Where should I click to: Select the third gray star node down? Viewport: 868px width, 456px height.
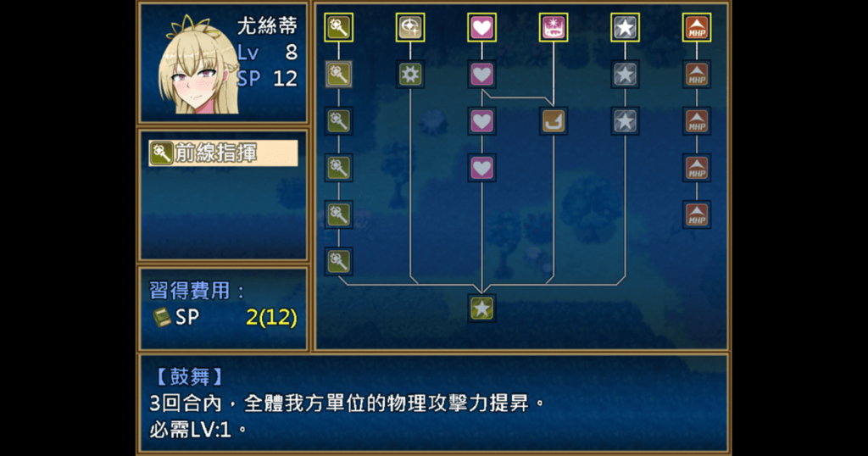coord(625,120)
